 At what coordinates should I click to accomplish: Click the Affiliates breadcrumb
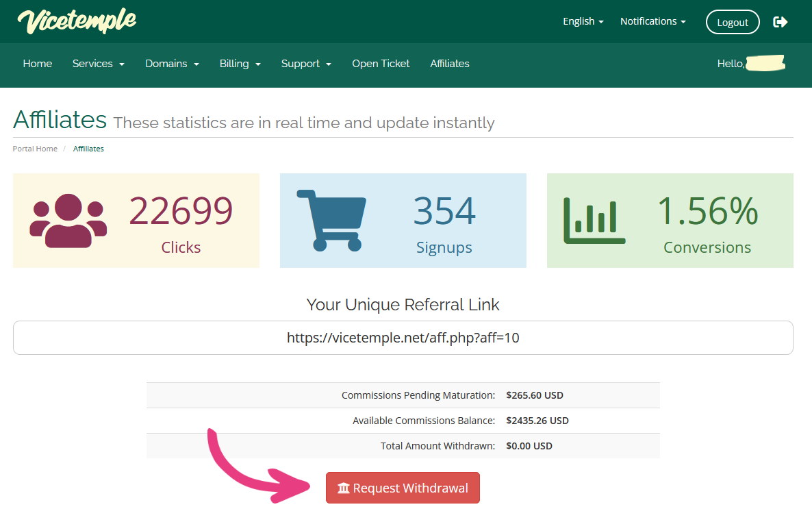(x=88, y=149)
